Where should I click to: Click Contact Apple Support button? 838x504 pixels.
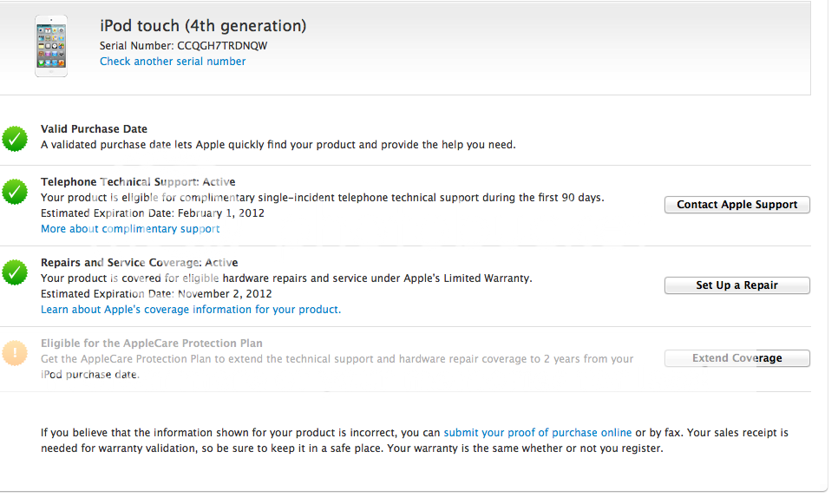[x=737, y=205]
